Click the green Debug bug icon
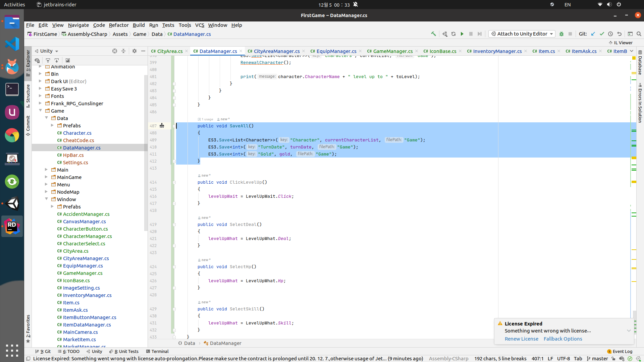 [x=561, y=34]
